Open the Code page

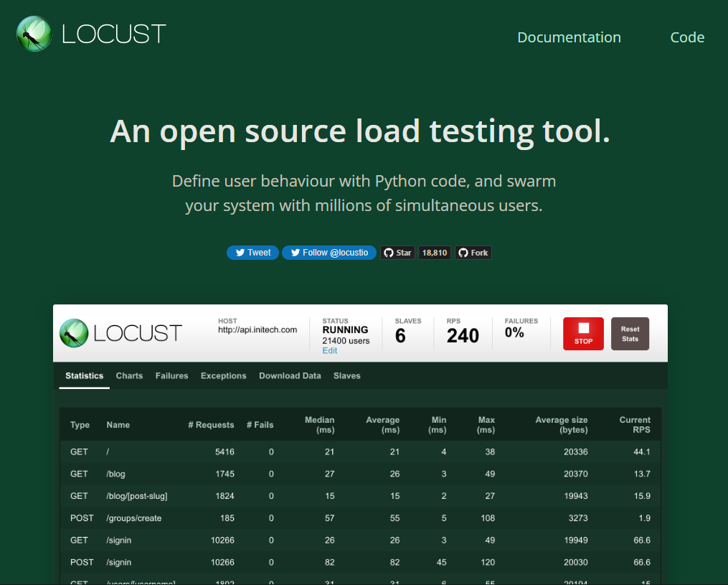pos(686,37)
